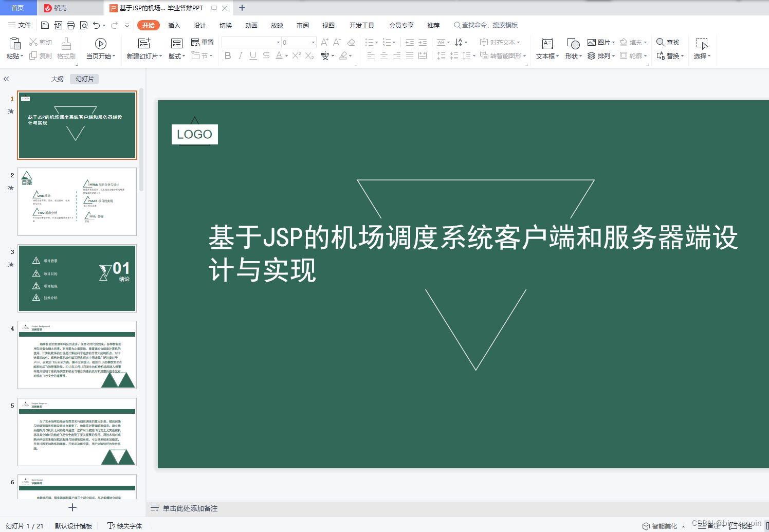Toggle Italic formatting

(240, 56)
